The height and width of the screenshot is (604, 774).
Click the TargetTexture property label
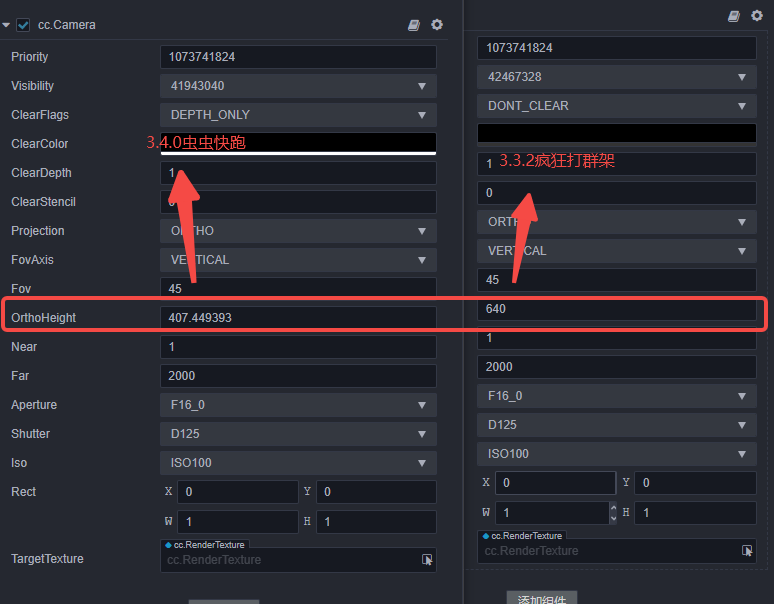click(x=47, y=559)
